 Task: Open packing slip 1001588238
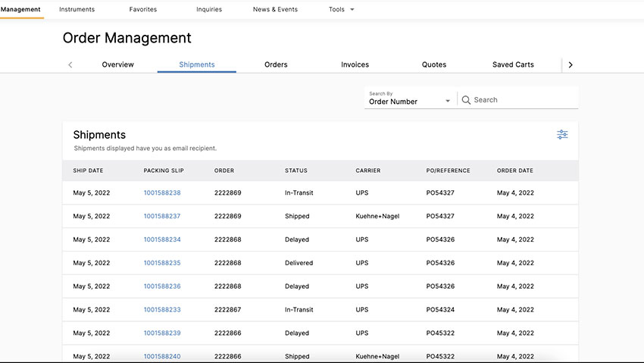[162, 193]
